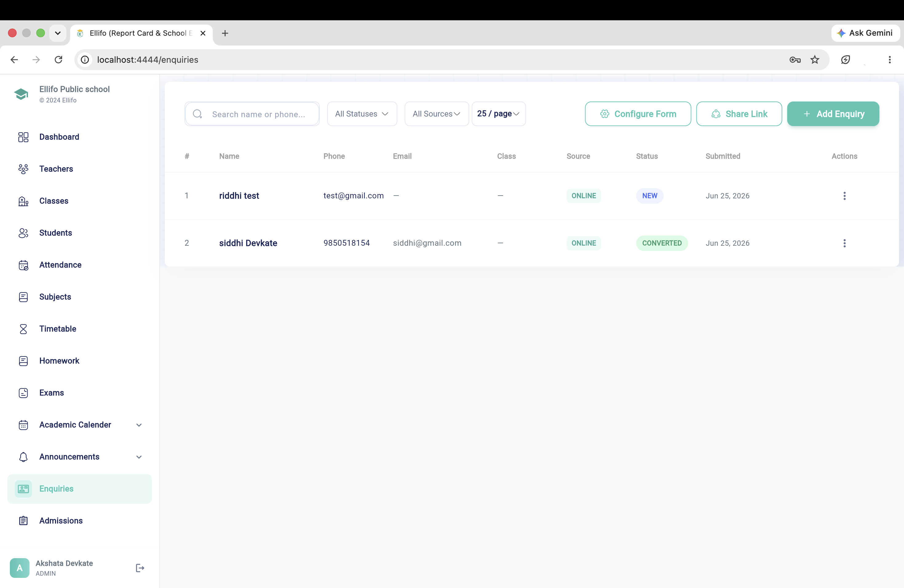
Task: Open actions menu for riddhi test
Action: point(844,196)
